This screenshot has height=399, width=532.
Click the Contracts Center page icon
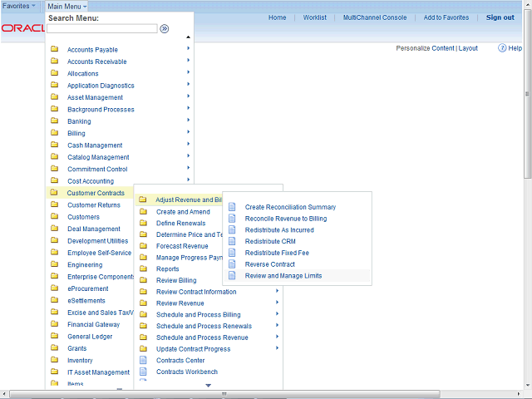144,360
